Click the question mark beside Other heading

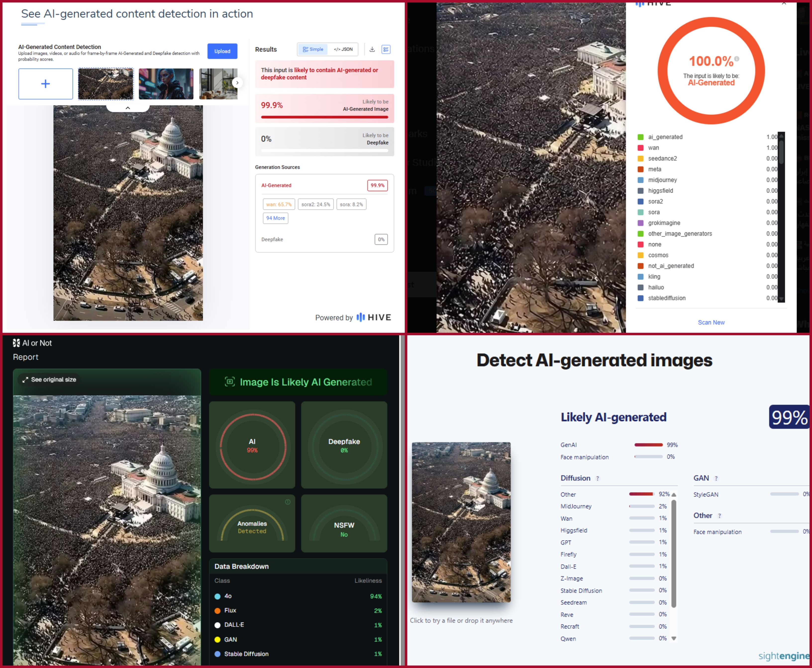click(719, 516)
